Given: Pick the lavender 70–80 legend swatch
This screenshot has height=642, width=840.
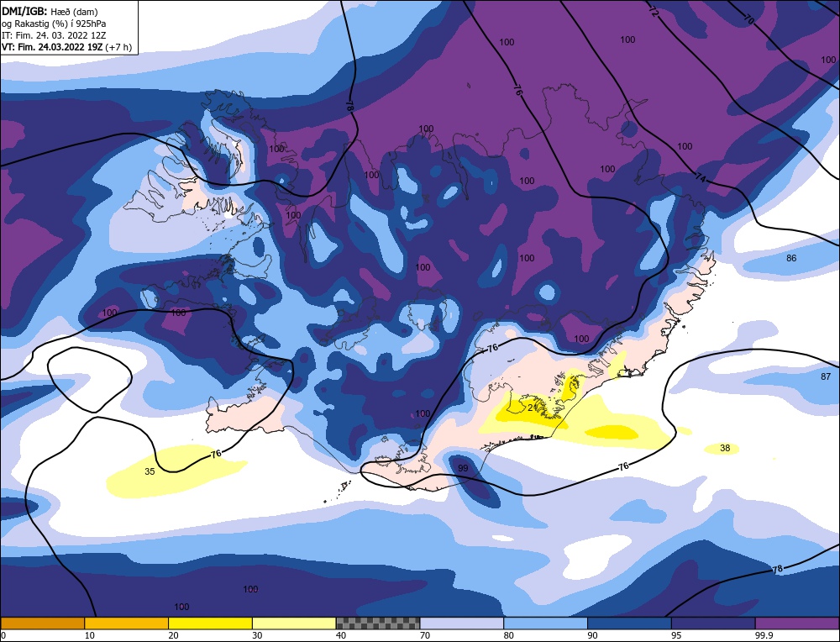Looking at the screenshot, I should [x=462, y=624].
